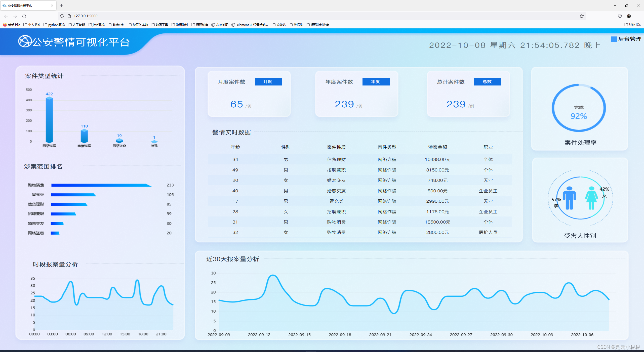Open the 个人书签 bookmark folder
This screenshot has height=352, width=644.
tap(32, 25)
